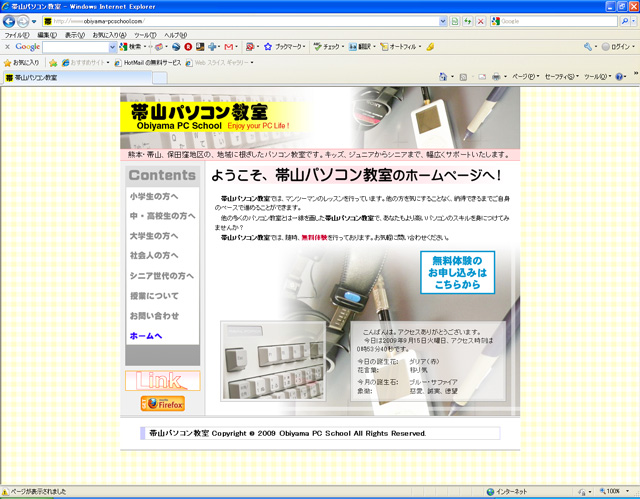The width and height of the screenshot is (640, 499).
Task: Open 授業について in Contents
Action: pyautogui.click(x=154, y=296)
